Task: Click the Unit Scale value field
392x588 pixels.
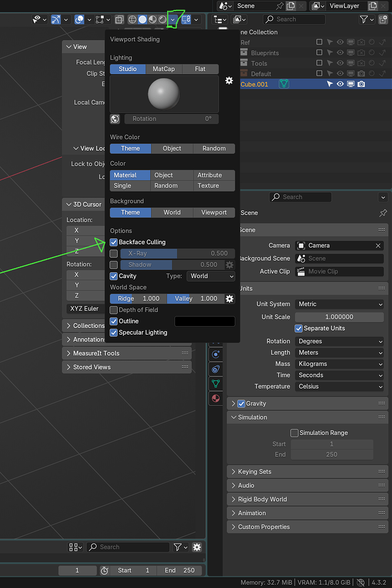Action: click(x=340, y=317)
